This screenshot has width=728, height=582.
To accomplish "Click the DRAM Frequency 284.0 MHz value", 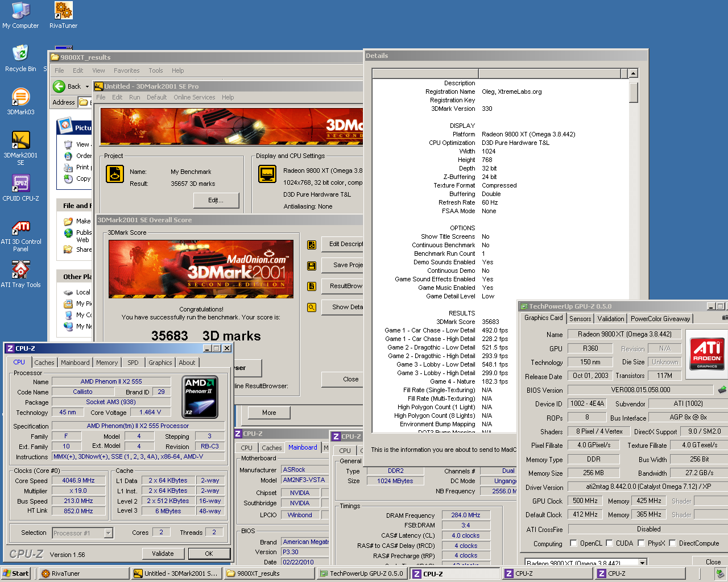I will click(465, 515).
